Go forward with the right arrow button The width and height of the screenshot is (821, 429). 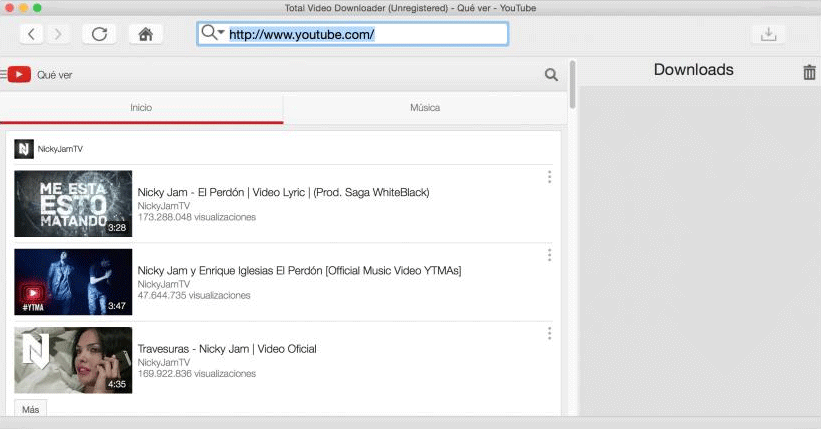tap(58, 35)
